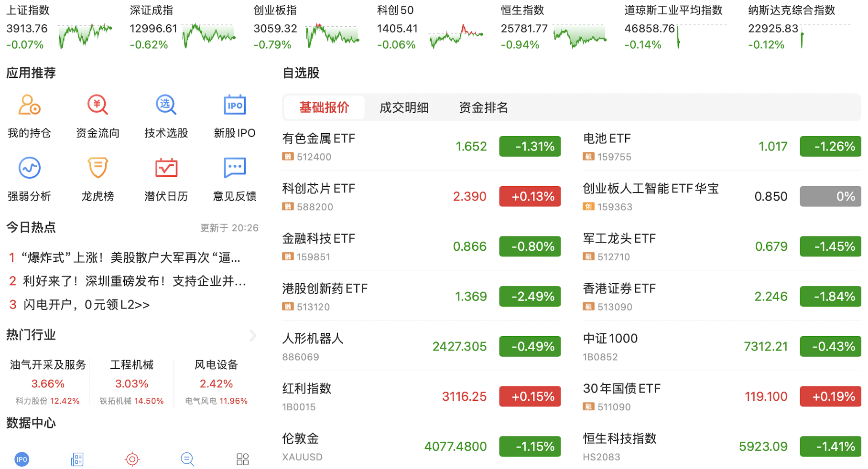Open the 伦敦金 XAUUSD quote row
Screen dimensions: 868x469
click(x=382, y=447)
